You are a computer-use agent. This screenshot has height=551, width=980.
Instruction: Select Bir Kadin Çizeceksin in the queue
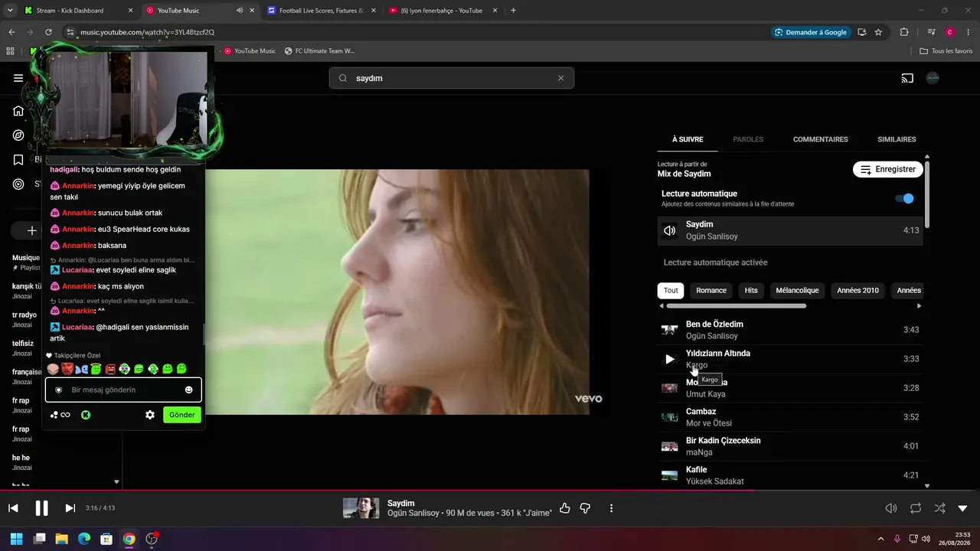pos(790,446)
